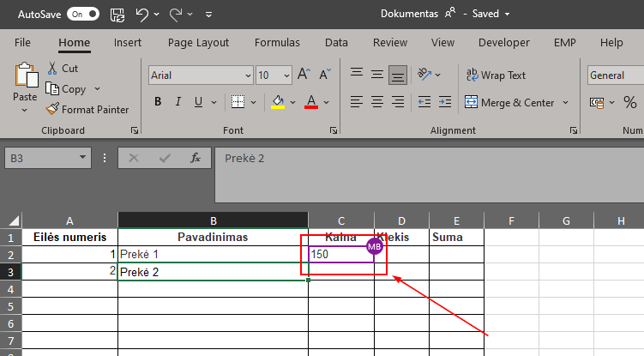This screenshot has height=356, width=644.
Task: Click Accounting number format icon
Action: tap(597, 102)
